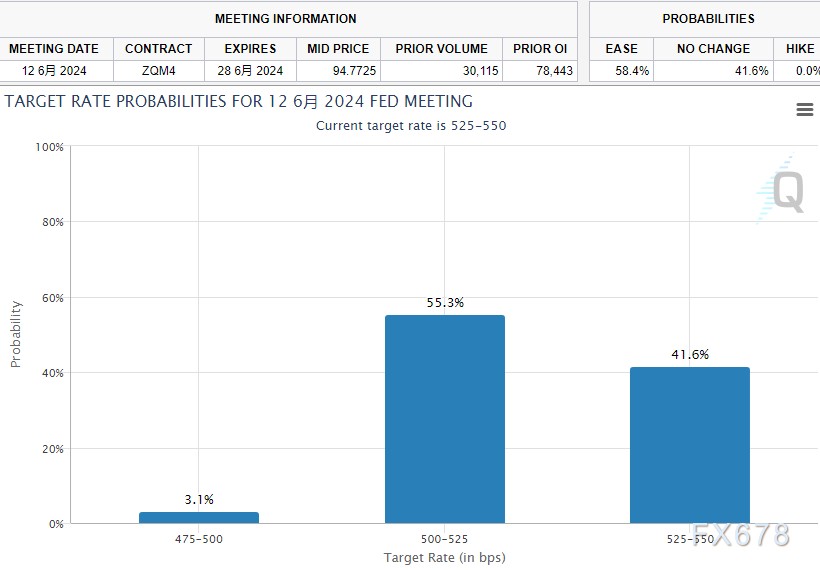Open the chart hamburger menu
820x570 pixels.
tap(804, 110)
